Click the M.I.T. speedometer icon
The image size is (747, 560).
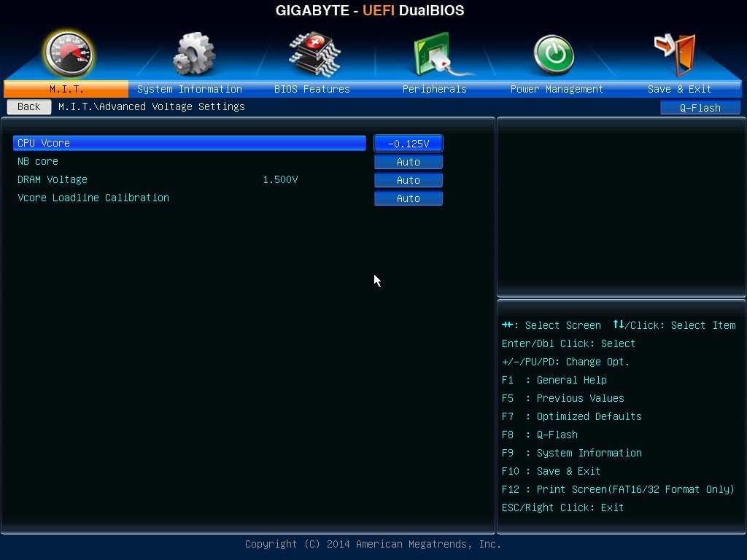(x=69, y=54)
